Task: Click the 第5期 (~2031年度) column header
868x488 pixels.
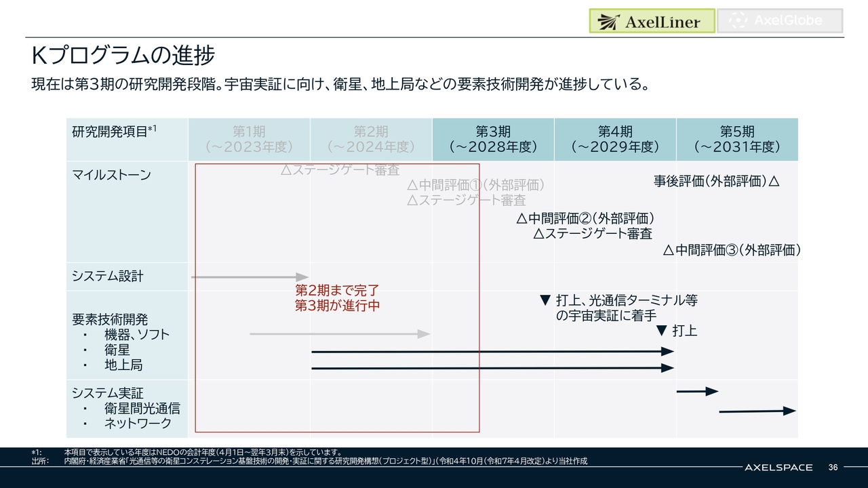Action: point(737,140)
